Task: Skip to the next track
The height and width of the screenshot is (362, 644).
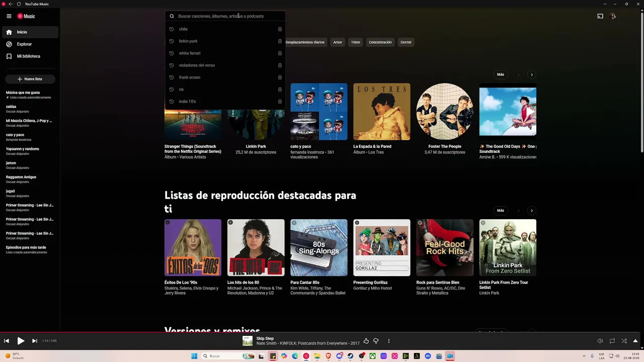Action: pyautogui.click(x=35, y=341)
